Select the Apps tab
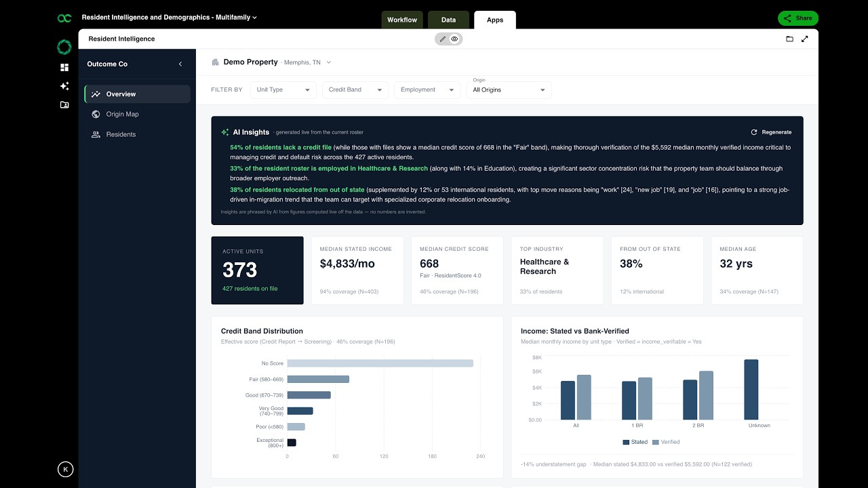Screen dimensions: 868x488 (495, 20)
